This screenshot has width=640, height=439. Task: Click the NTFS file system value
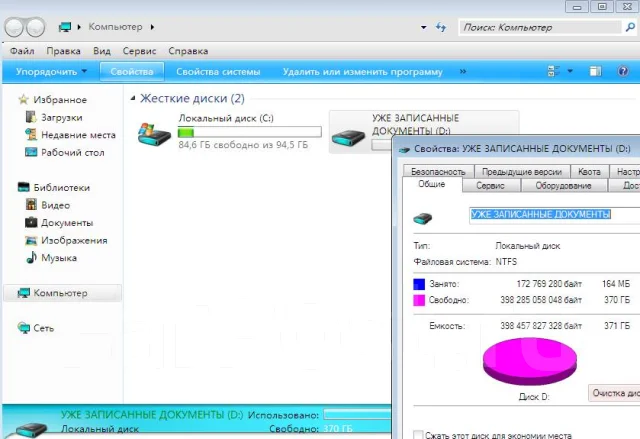506,262
